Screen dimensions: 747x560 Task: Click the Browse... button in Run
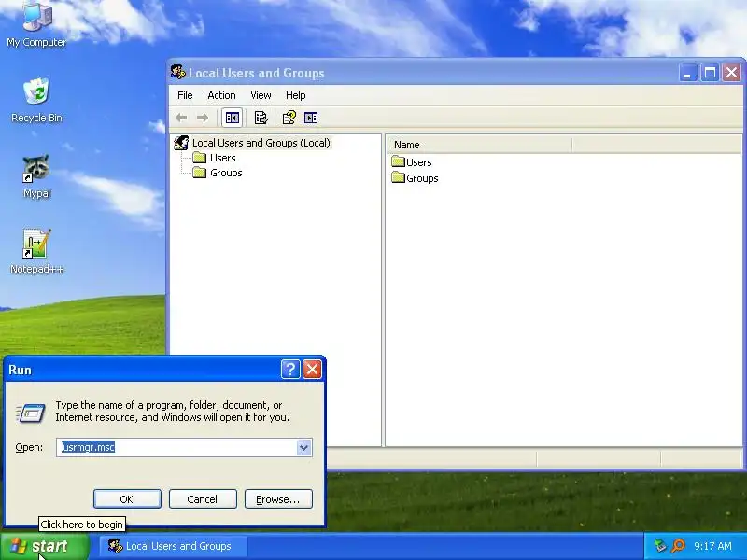(278, 499)
